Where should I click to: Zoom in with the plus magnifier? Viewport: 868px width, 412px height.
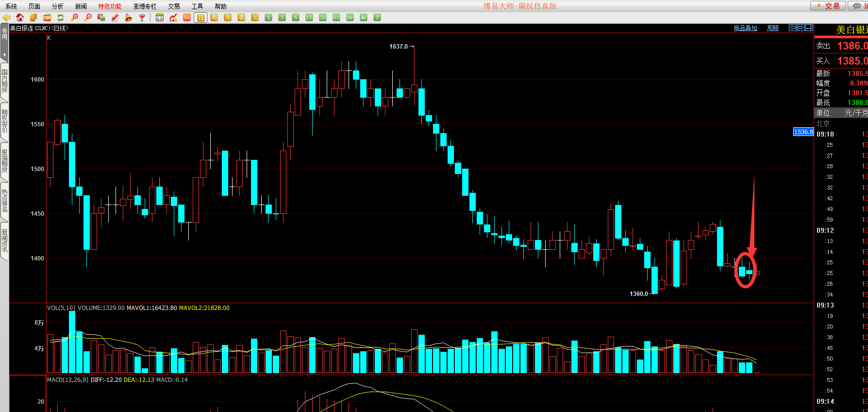(74, 17)
